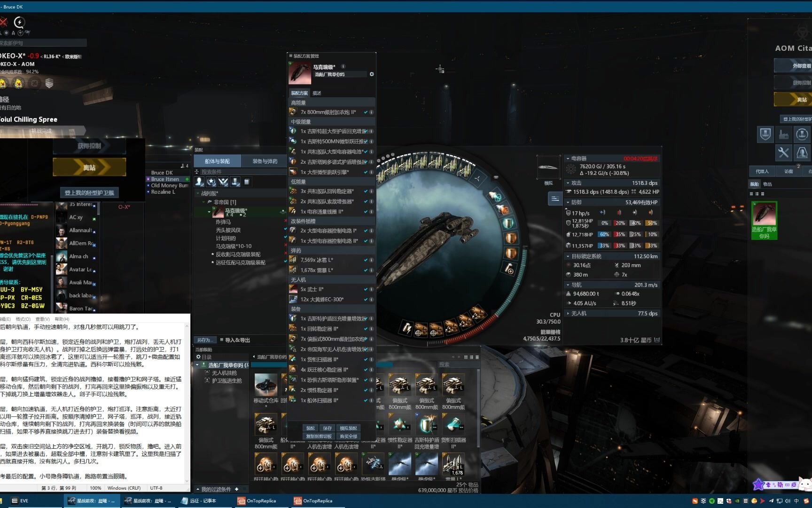Click the ship hull simulate preview icon
Viewport: 812px width, 508px height.
(x=548, y=167)
